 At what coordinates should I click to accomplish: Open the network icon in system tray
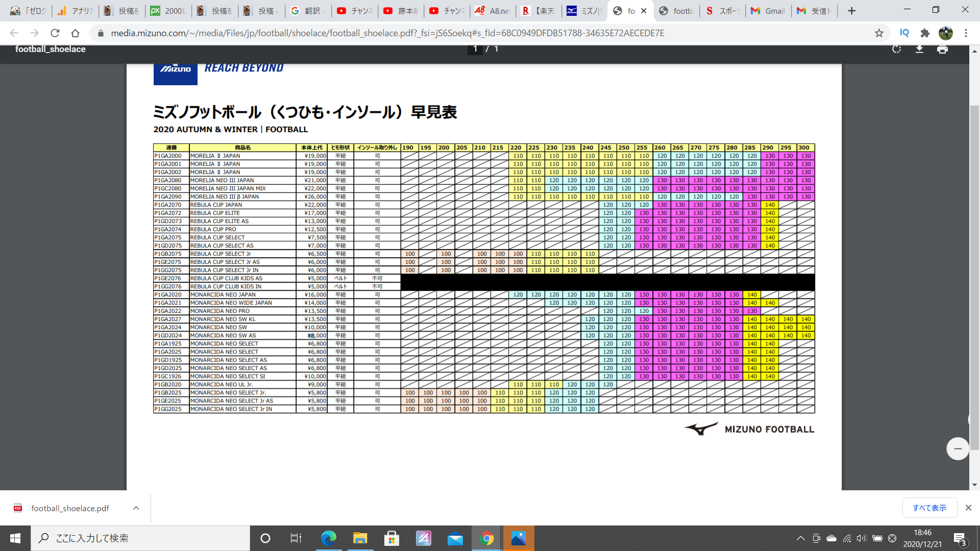coord(847,538)
